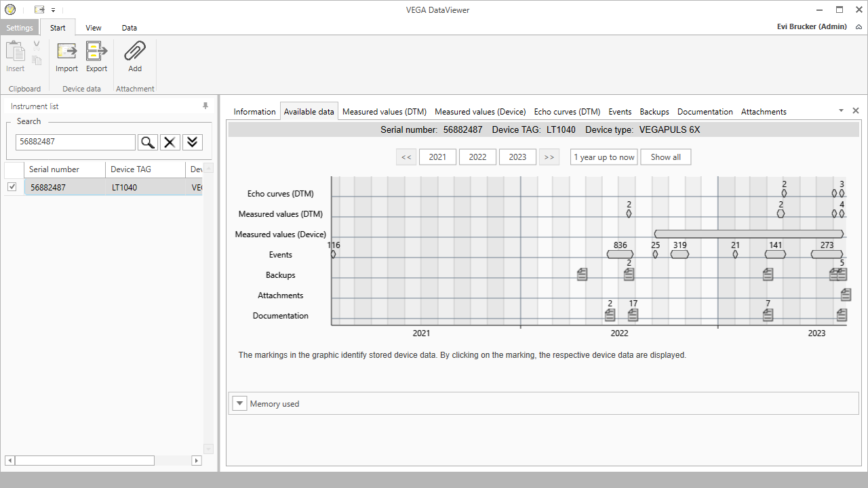Click the 1 year up to now button

604,157
